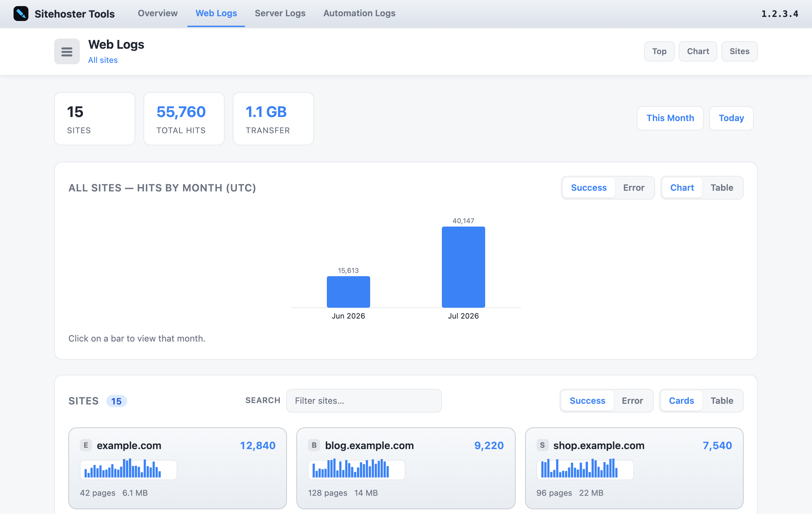The image size is (812, 514).
Task: Follow the All sites link
Action: click(103, 60)
